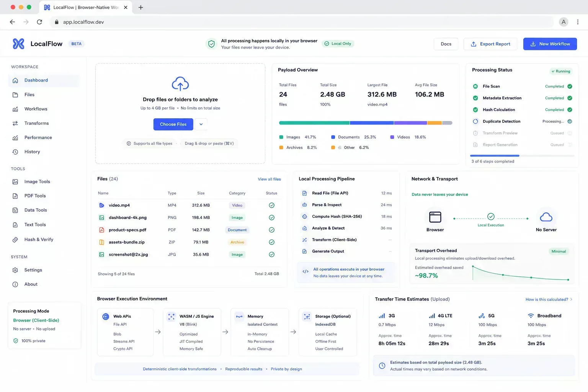Click the profile avatar A in browser toolbar
588x392 pixels.
click(563, 22)
